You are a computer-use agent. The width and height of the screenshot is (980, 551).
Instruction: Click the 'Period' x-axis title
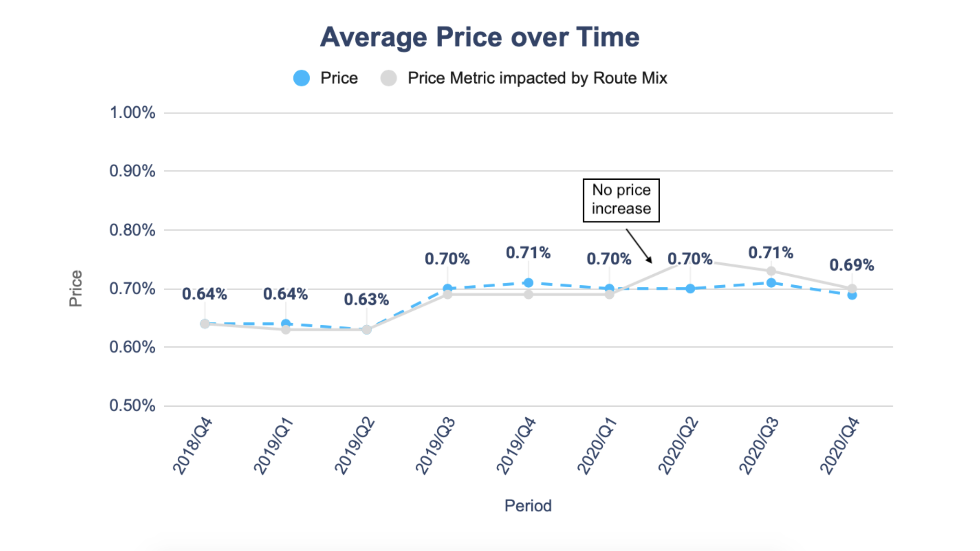click(x=528, y=505)
